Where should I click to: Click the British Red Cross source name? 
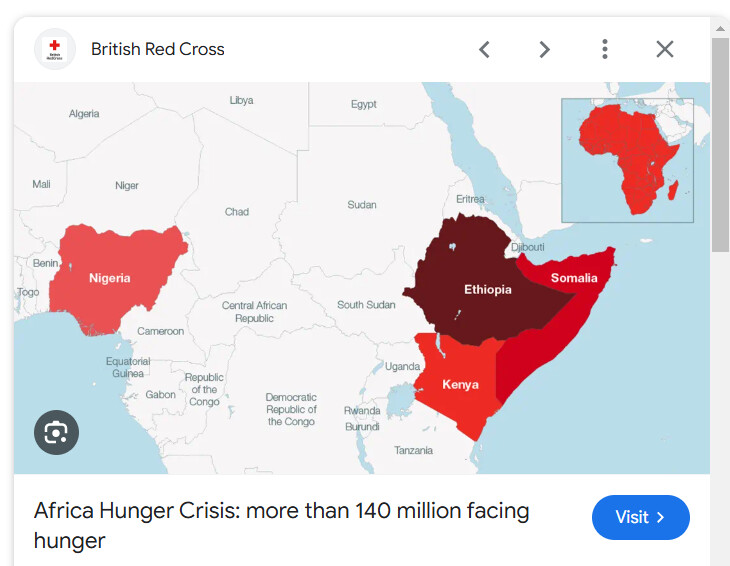click(x=158, y=49)
